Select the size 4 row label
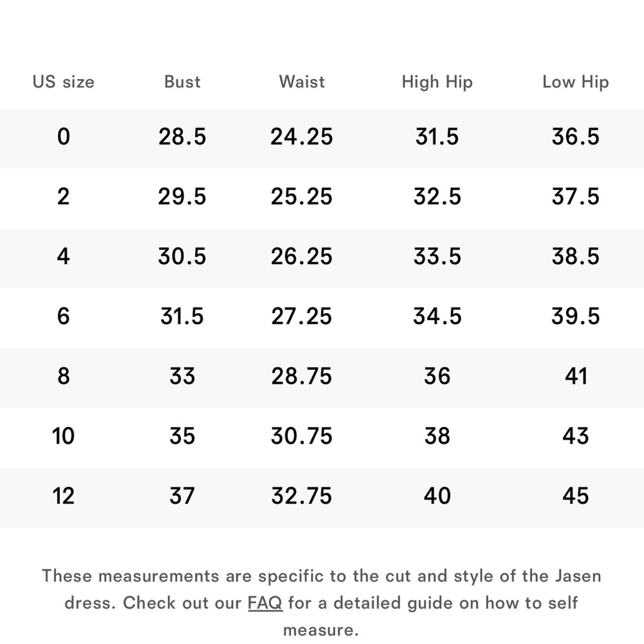This screenshot has width=644, height=644. 63,256
